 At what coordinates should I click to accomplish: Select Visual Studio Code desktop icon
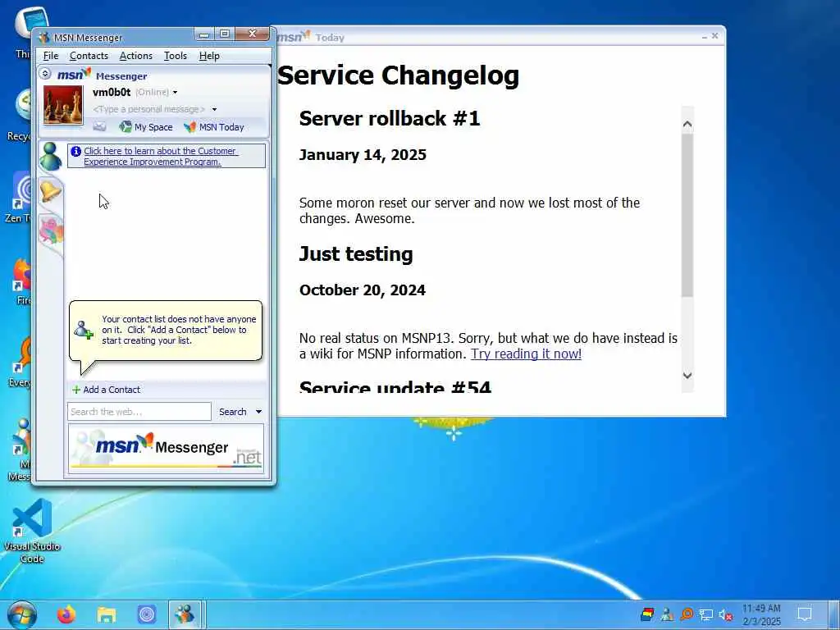[32, 531]
